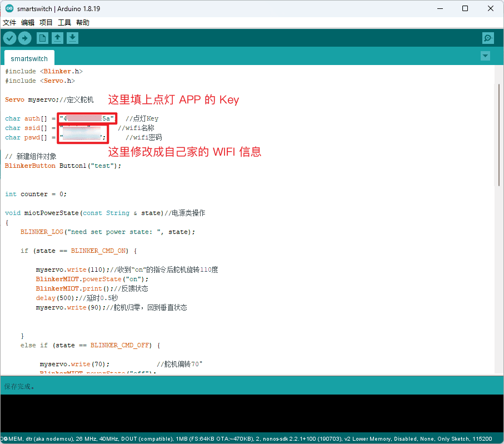The image size is (504, 444).
Task: Open the Serial Monitor magnifier icon
Action: tap(488, 38)
